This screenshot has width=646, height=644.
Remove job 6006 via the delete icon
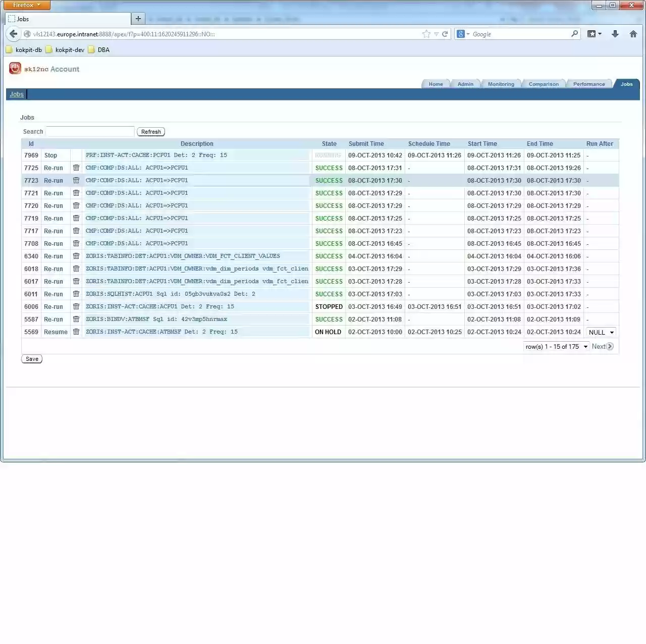pos(76,306)
